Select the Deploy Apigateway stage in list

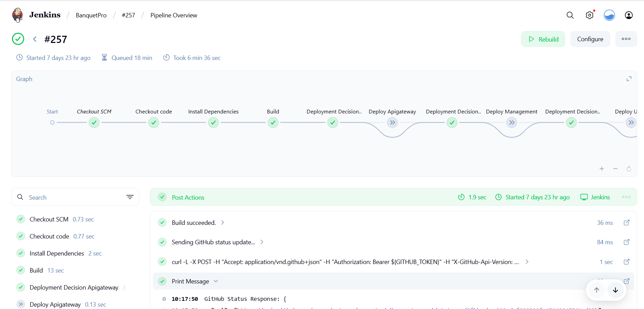pyautogui.click(x=55, y=304)
